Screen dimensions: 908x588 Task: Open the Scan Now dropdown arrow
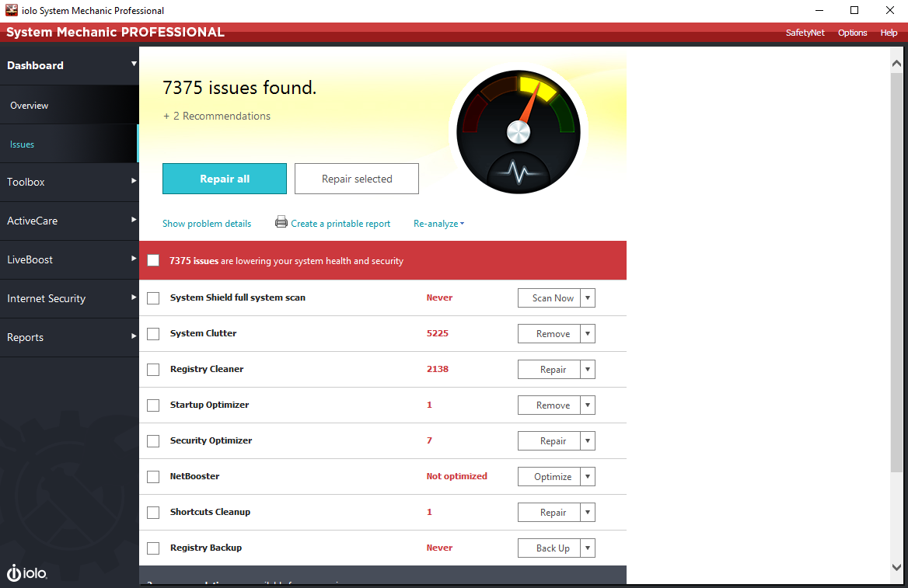588,298
